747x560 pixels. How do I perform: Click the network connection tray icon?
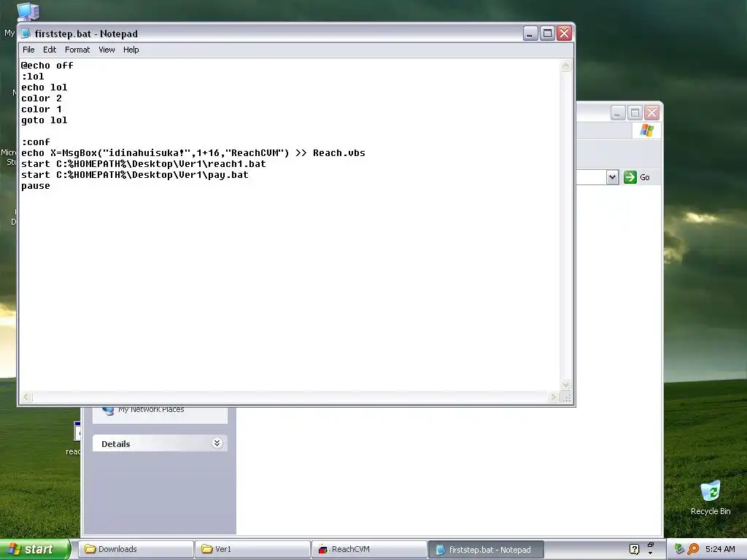coord(679,549)
